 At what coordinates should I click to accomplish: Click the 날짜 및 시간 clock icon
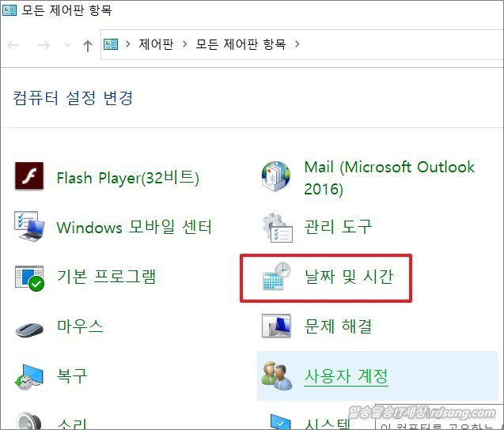pos(276,277)
